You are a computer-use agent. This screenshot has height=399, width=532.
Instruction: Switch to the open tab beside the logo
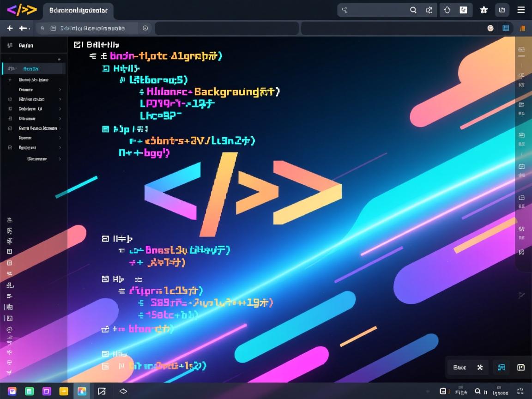point(78,10)
